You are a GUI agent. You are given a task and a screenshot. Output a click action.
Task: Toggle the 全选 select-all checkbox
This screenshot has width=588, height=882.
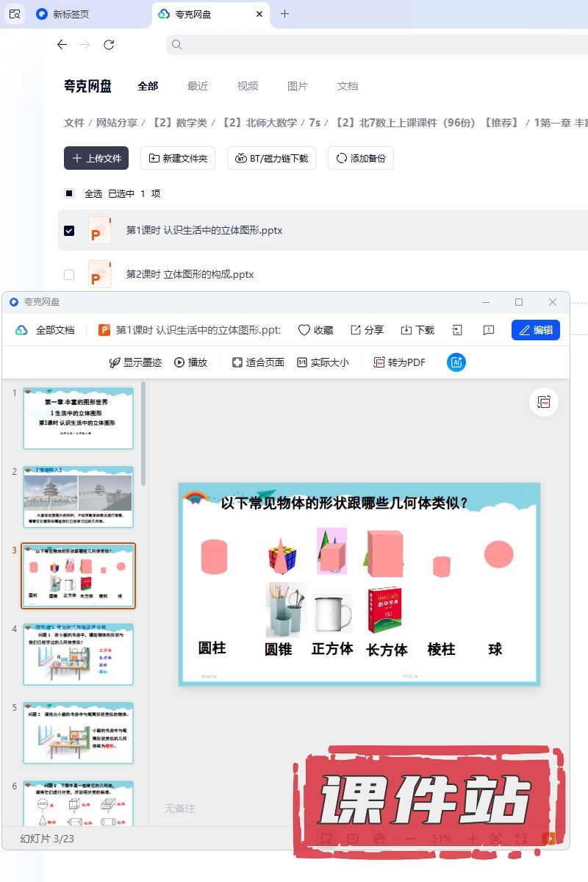click(69, 193)
